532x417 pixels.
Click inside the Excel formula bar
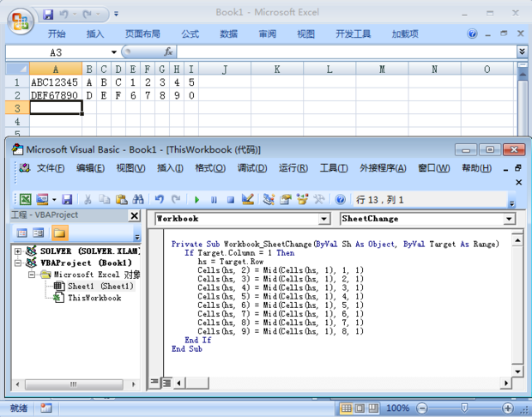click(347, 52)
